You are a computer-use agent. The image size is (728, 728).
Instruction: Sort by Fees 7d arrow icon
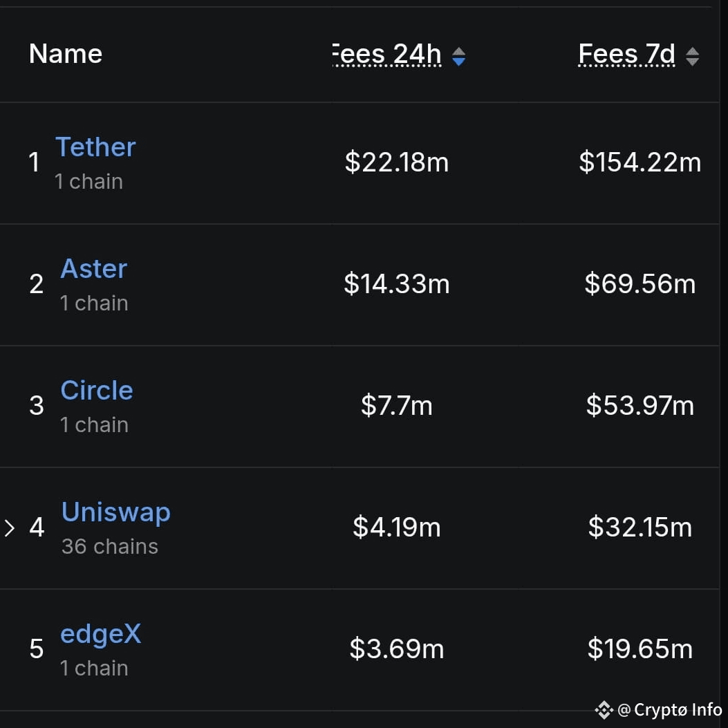pyautogui.click(x=692, y=57)
